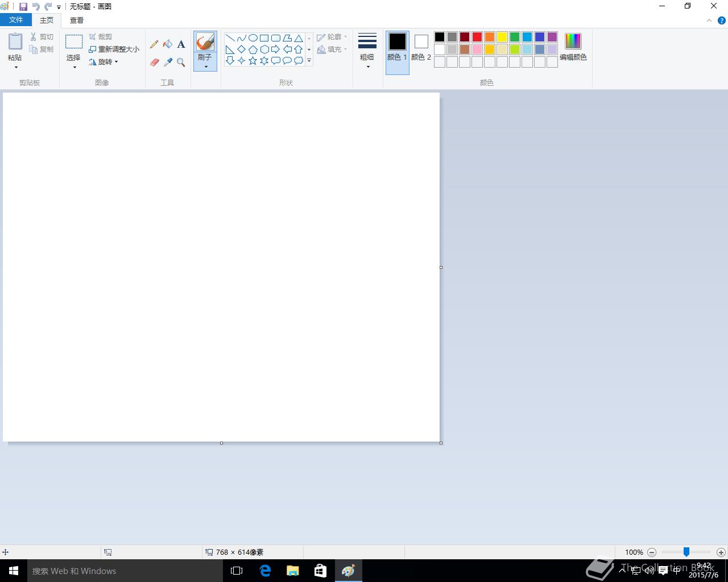
Task: Expand the 刷子 brush types dropdown arrow
Action: tap(205, 66)
